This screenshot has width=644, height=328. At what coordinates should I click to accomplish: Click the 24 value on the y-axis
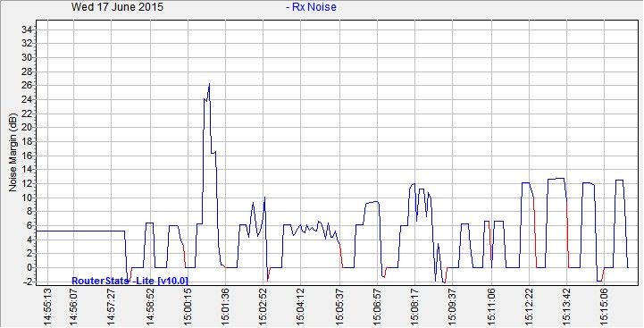tap(27, 99)
